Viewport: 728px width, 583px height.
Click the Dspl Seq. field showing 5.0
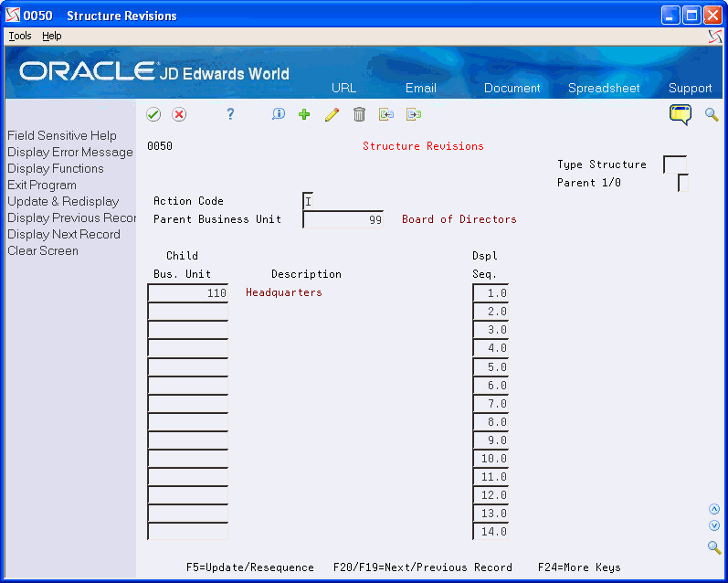pos(491,367)
